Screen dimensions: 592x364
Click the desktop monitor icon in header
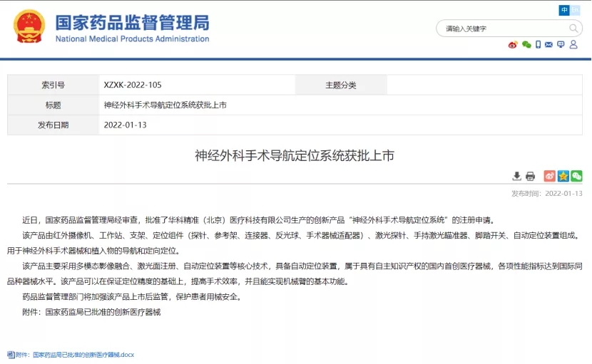(561, 45)
